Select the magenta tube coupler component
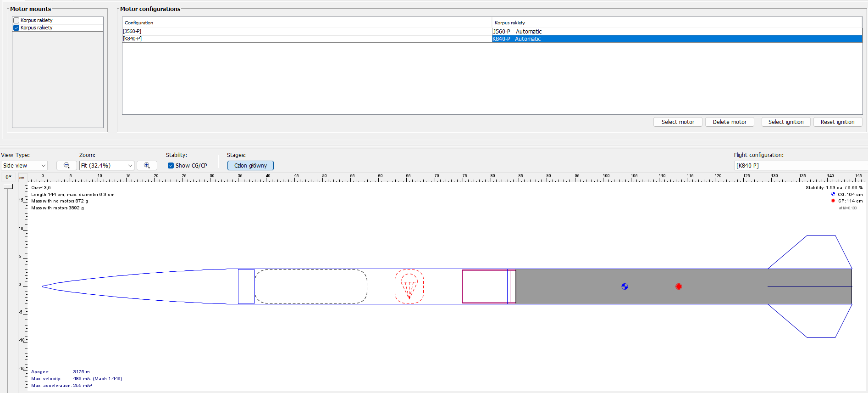 click(484, 286)
